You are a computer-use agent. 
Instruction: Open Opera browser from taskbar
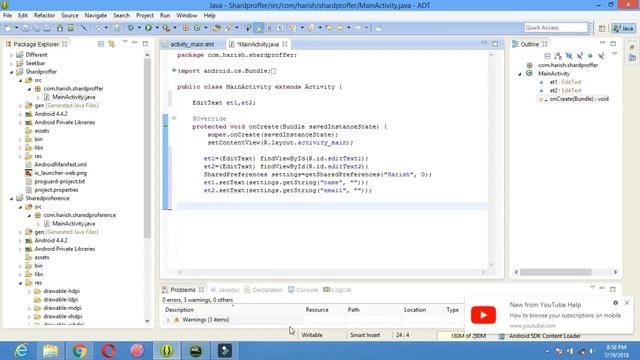(109, 351)
